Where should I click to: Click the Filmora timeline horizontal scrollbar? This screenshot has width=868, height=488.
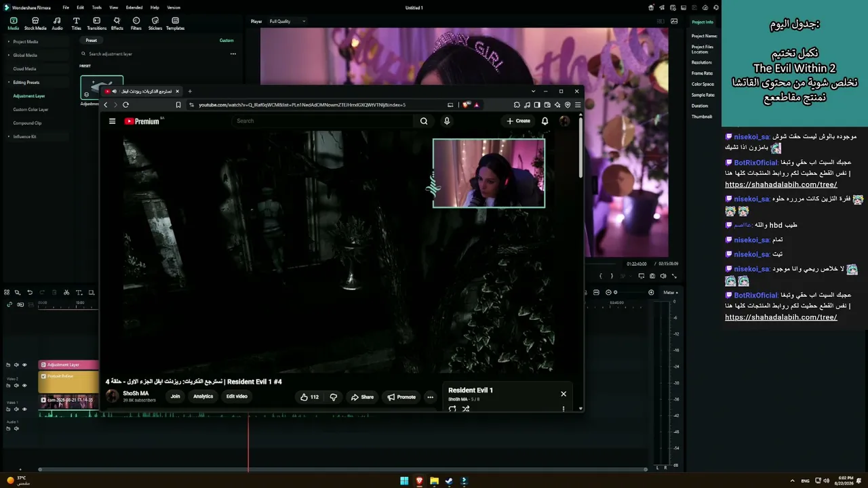(x=342, y=469)
